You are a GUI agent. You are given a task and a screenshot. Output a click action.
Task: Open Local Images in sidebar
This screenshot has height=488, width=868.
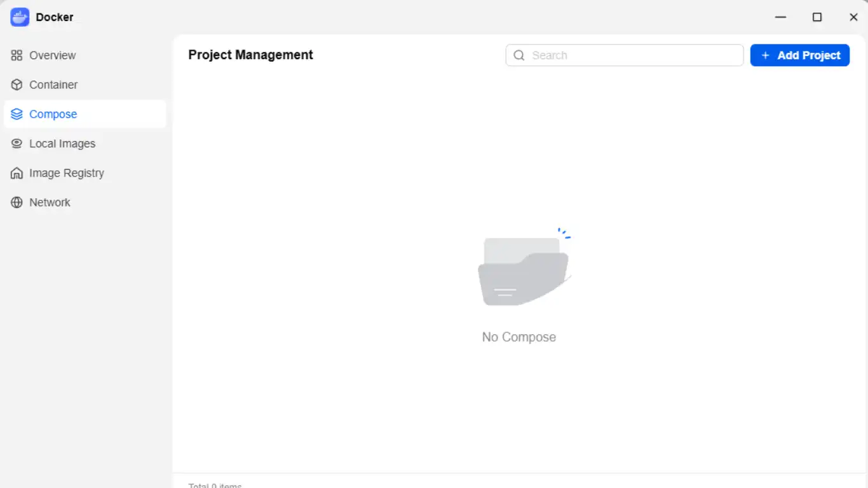[85, 144]
